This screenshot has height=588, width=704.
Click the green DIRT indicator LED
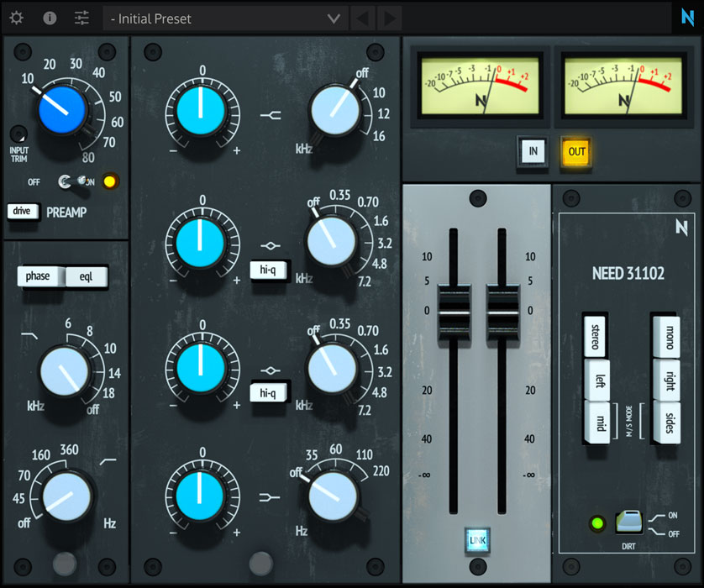[x=597, y=523]
